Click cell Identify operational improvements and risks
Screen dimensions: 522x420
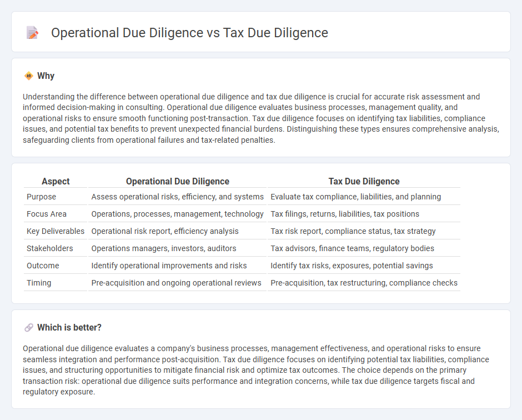178,266
